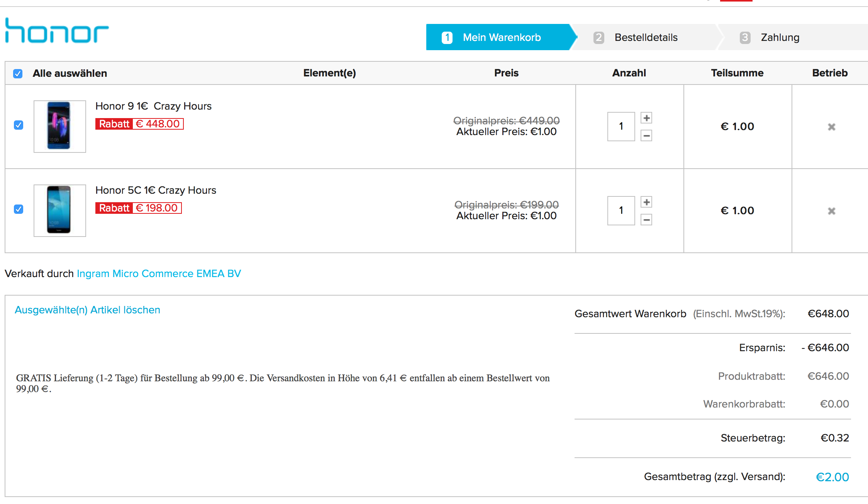Click Ausgewählte(n) Artikel löschen link
Viewport: 868px width, 504px height.
click(87, 310)
